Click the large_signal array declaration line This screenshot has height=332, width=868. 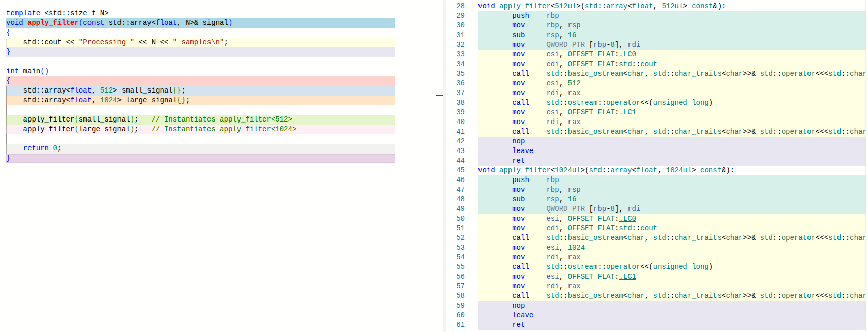pyautogui.click(x=106, y=100)
